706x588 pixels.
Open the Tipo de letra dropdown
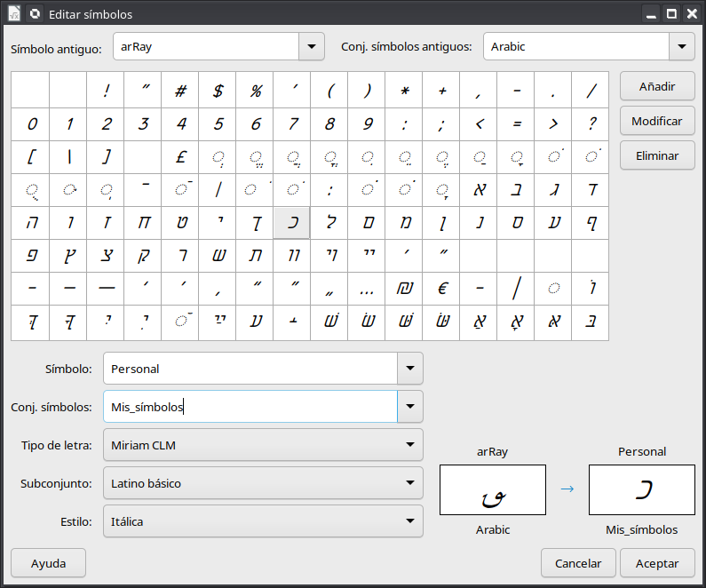(263, 445)
